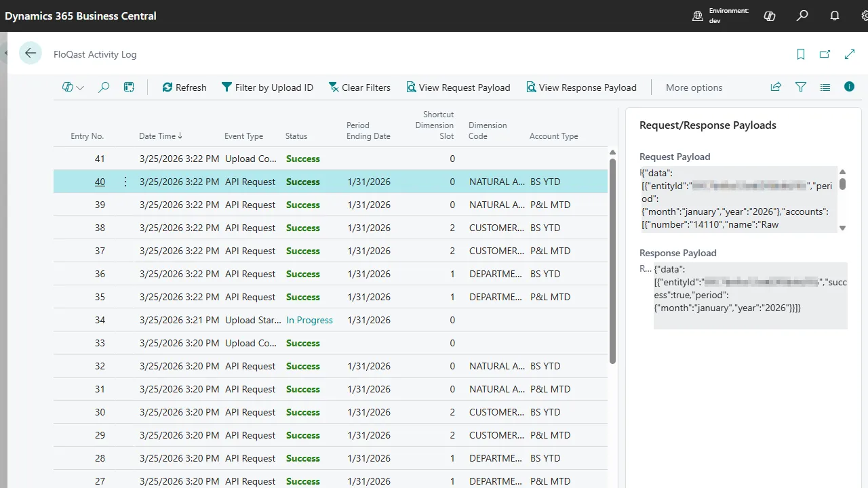Open the search magnifier in top bar
Viewport: 868px width, 488px height.
click(802, 16)
